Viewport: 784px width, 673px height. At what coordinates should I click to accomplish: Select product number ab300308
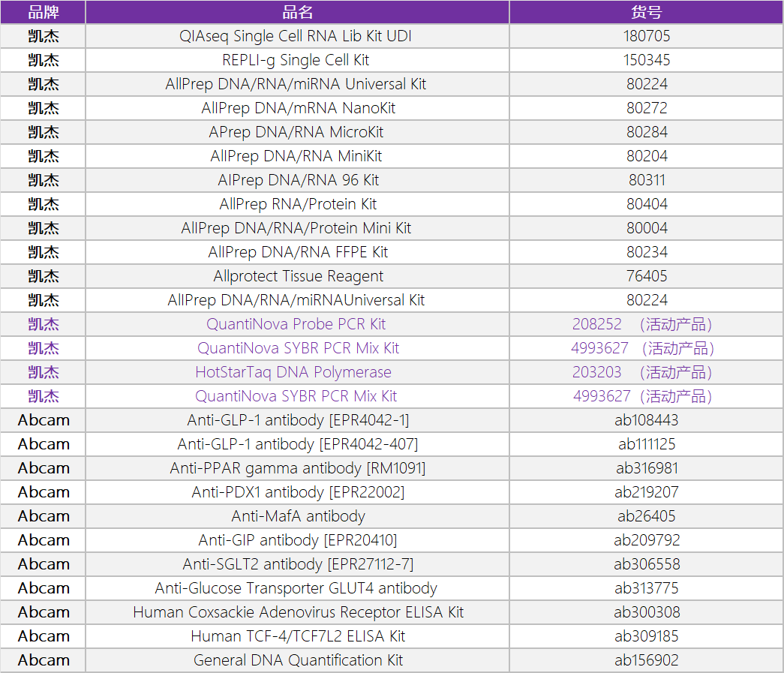[x=647, y=612]
